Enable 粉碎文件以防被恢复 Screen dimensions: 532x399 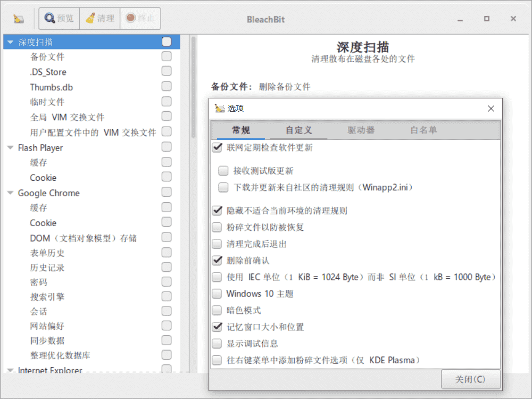[217, 227]
